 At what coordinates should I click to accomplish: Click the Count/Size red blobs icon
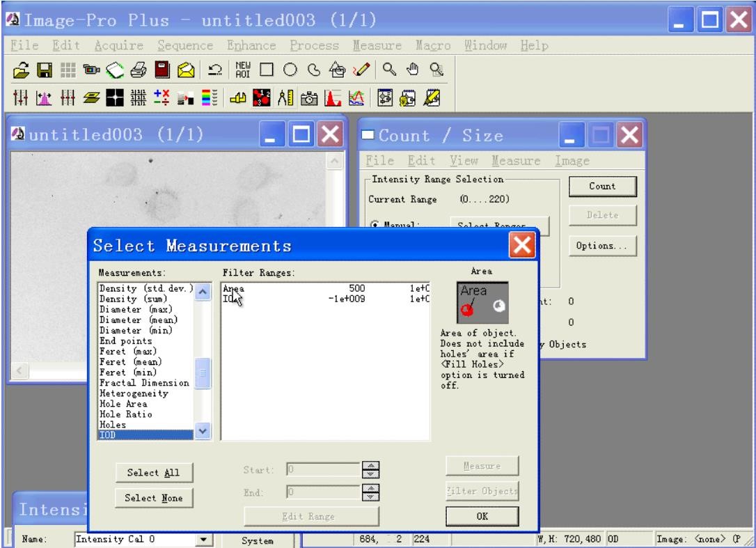click(x=261, y=98)
